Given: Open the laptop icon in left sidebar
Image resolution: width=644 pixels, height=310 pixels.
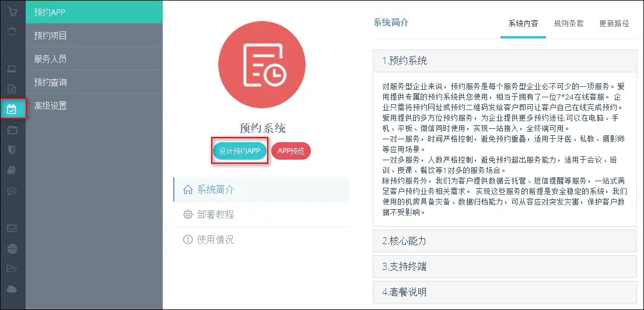Looking at the screenshot, I should 12,69.
